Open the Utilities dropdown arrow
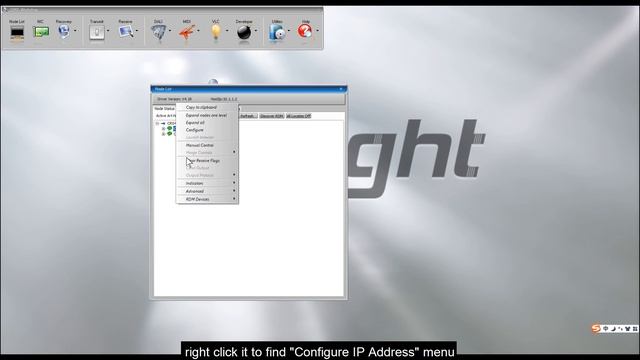This screenshot has height=360, width=640. coord(289,31)
